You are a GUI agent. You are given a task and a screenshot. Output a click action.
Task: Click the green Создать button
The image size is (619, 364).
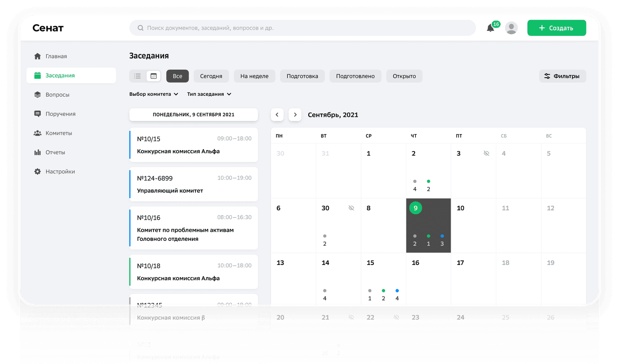557,28
